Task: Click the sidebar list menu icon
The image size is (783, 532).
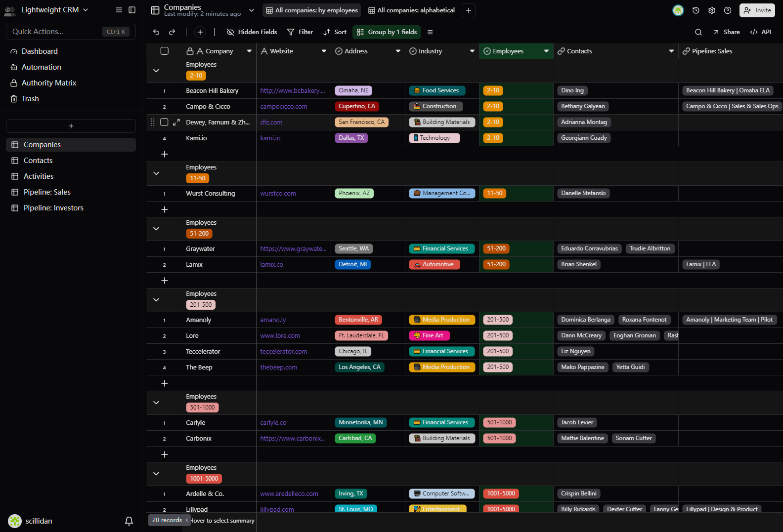Action: click(119, 10)
